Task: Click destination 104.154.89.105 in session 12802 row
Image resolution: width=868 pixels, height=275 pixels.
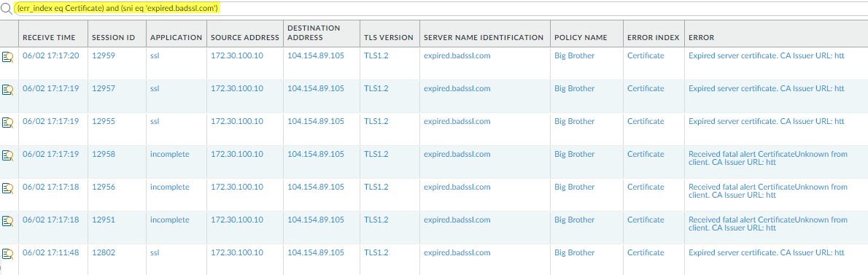Action: [x=316, y=253]
